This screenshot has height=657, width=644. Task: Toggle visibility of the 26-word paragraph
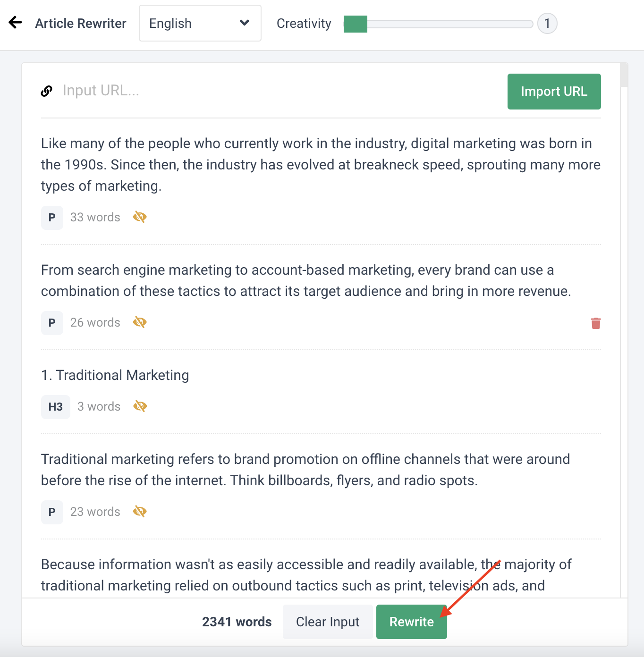[139, 322]
